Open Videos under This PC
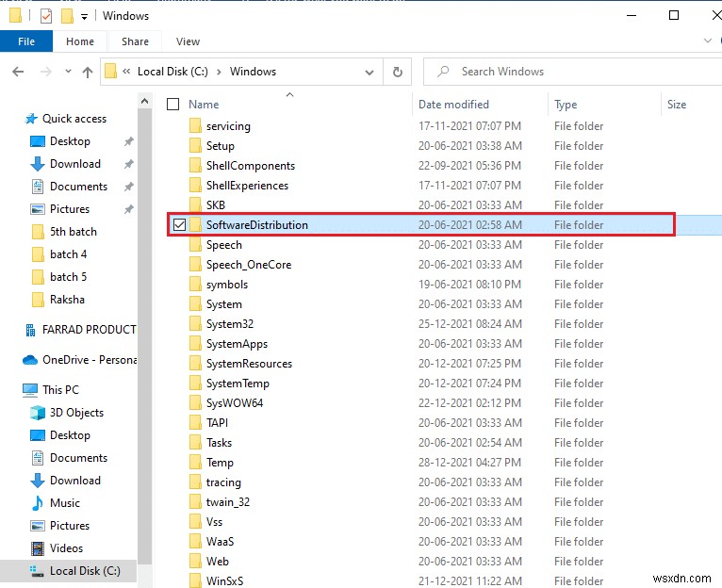Image resolution: width=722 pixels, height=588 pixels. point(66,547)
